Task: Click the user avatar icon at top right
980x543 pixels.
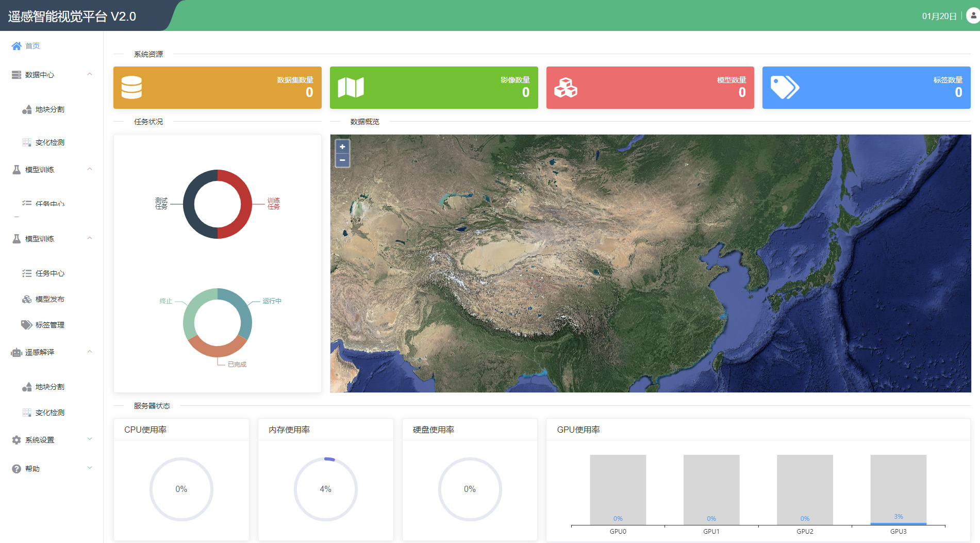Action: coord(973,16)
